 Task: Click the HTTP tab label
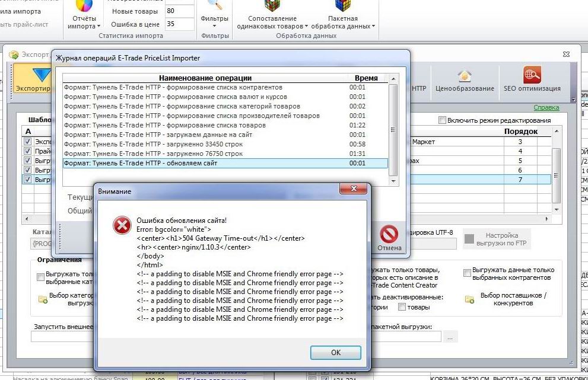coord(419,88)
